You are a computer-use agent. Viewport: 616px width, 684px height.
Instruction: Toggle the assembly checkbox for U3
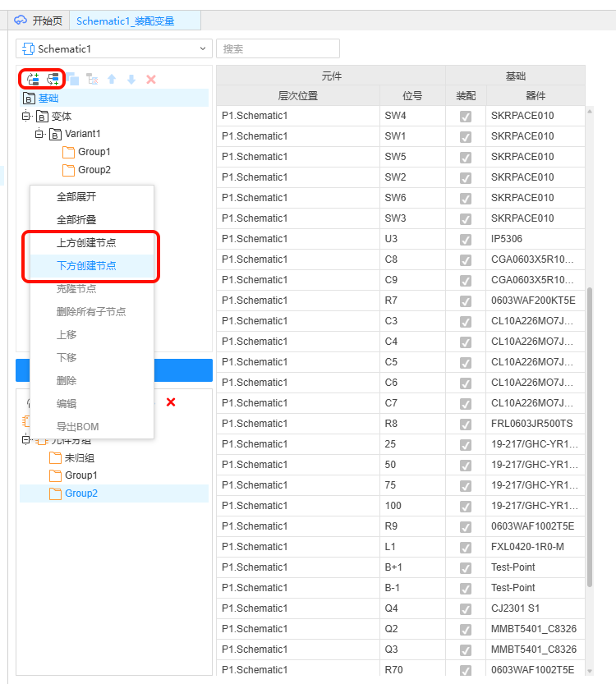click(x=466, y=240)
